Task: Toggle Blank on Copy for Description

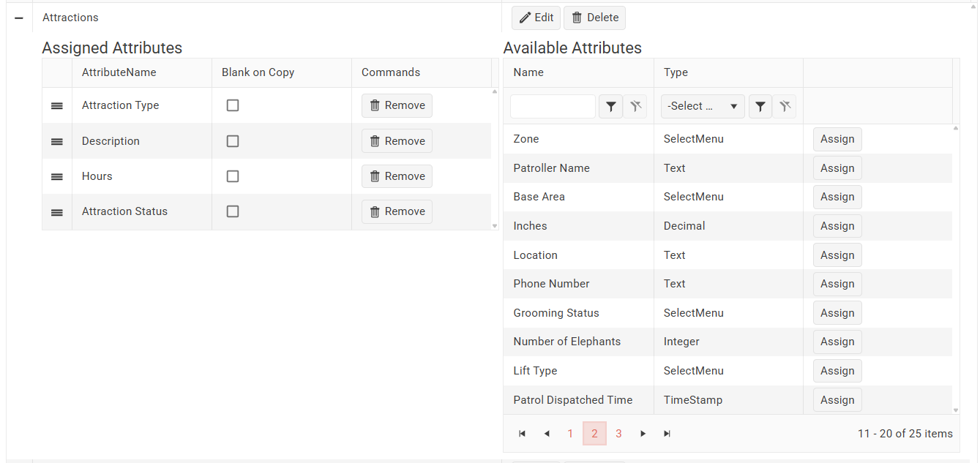Action: click(x=233, y=141)
